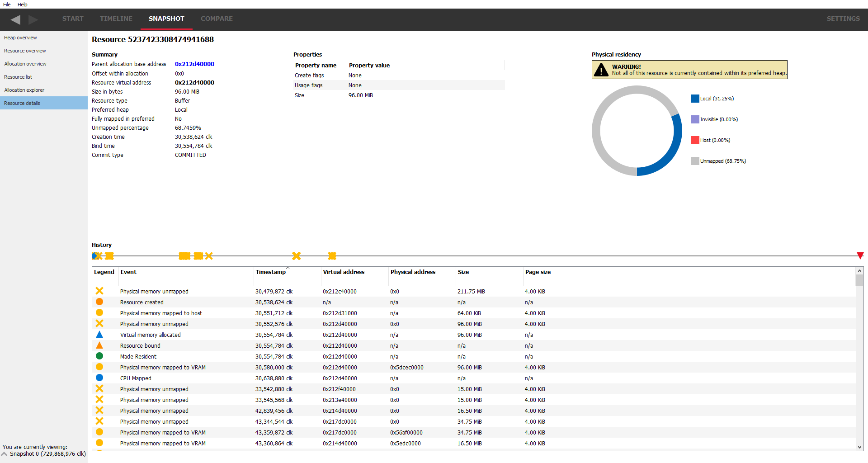868x463 pixels.
Task: Open the Help menu
Action: [x=22, y=5]
